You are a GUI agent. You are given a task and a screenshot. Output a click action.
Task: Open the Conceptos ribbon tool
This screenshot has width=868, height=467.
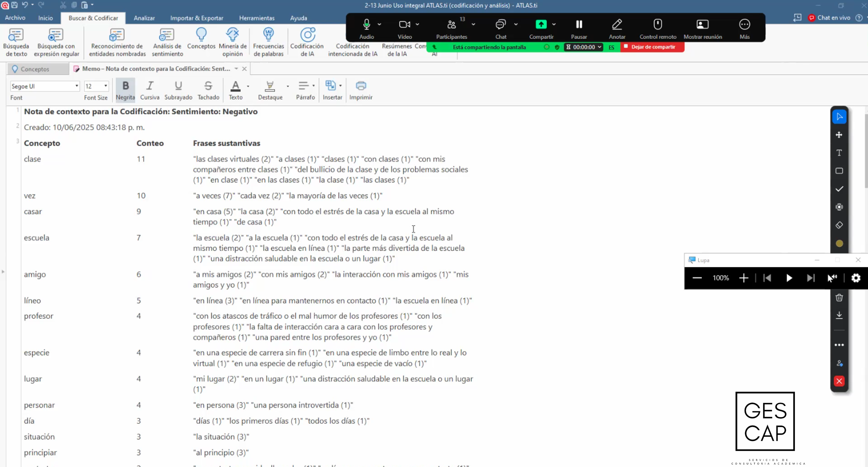coord(201,39)
